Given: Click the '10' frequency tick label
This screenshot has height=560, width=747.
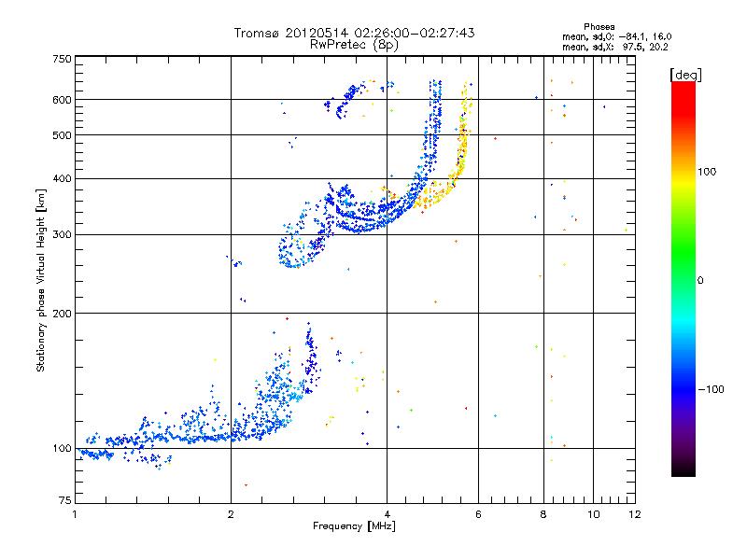Looking at the screenshot, I should pos(594,514).
